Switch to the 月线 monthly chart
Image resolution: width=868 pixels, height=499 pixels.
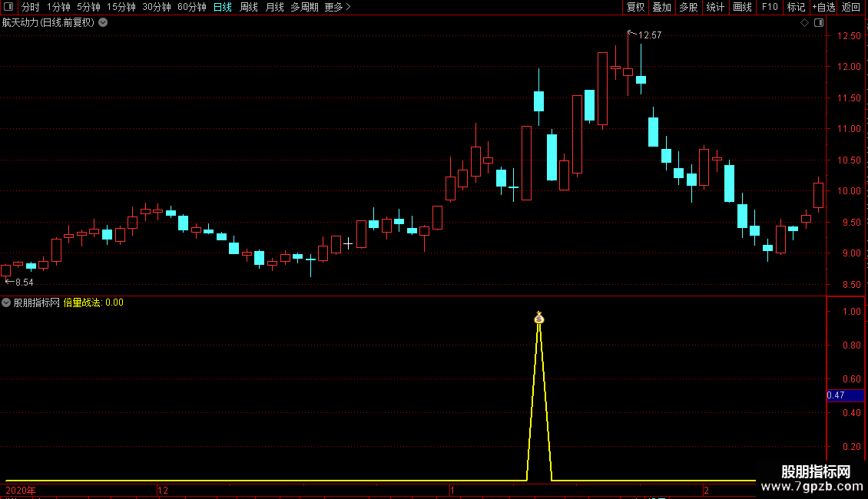[274, 7]
